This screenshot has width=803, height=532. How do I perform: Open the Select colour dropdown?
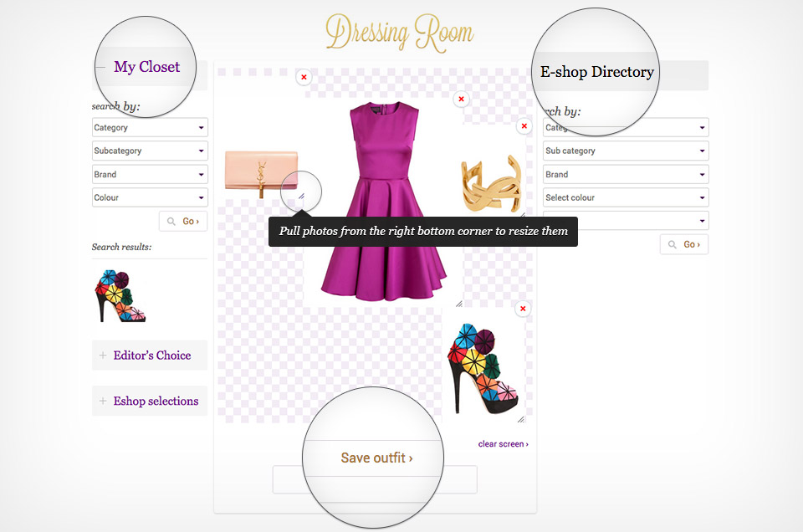coord(624,197)
